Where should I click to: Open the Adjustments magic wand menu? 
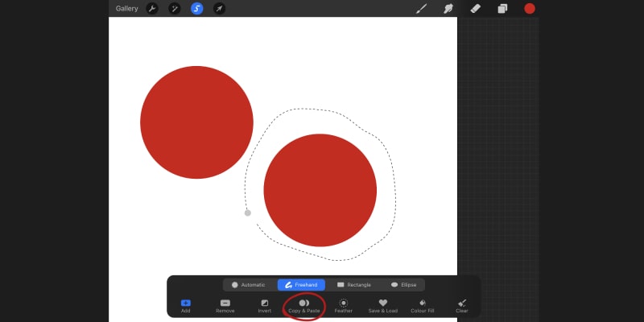[x=175, y=9]
